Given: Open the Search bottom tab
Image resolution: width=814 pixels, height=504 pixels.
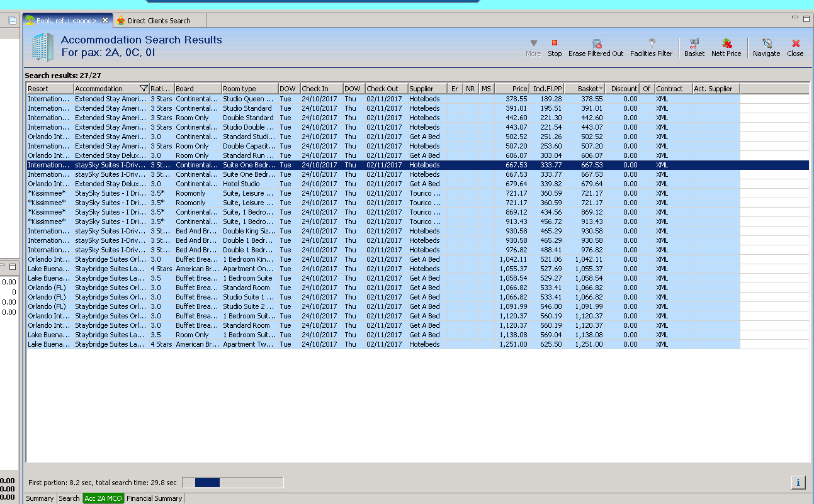Looking at the screenshot, I should [x=69, y=498].
